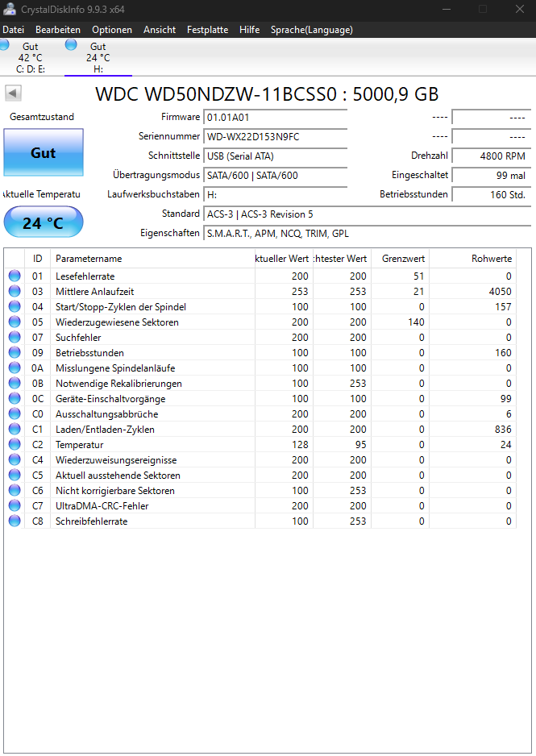
Task: Open the Sprache(Language) menu
Action: (x=312, y=30)
